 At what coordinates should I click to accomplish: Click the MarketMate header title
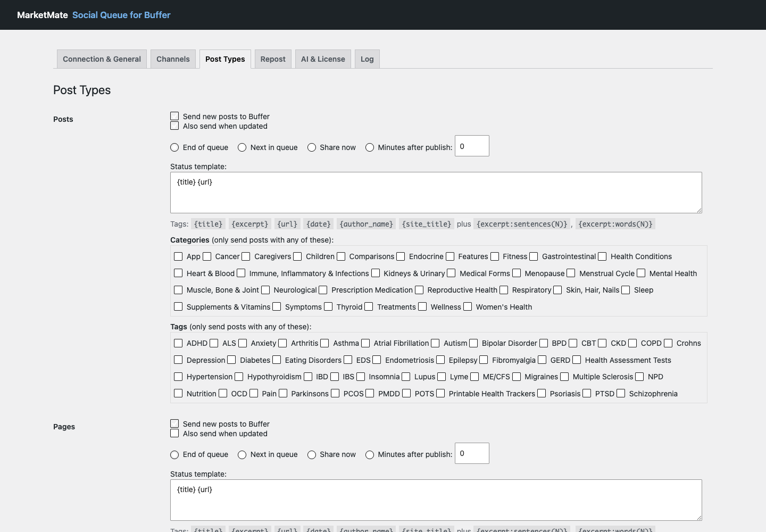(43, 15)
